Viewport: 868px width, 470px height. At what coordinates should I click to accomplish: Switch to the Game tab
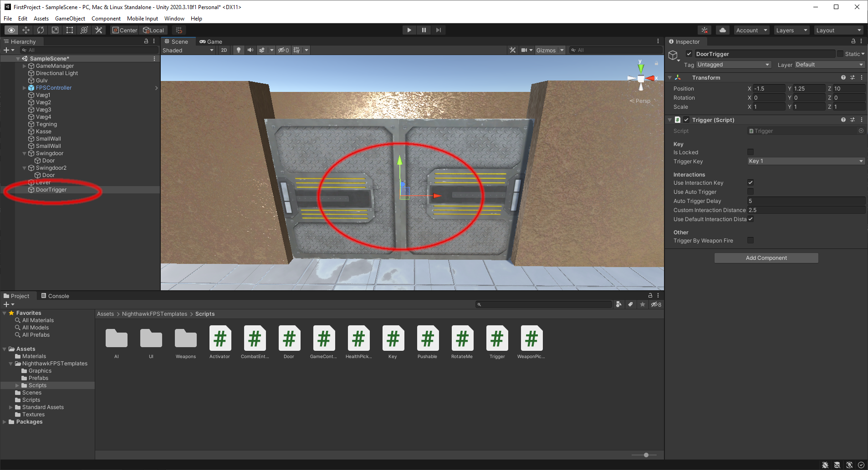[x=211, y=41]
